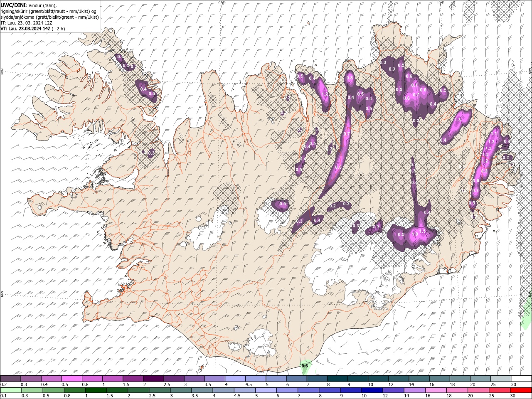Screen dimensions: 532x399
Task: Select the upper-row grey-teal swatch starting at 20
Action: [x=480, y=378]
